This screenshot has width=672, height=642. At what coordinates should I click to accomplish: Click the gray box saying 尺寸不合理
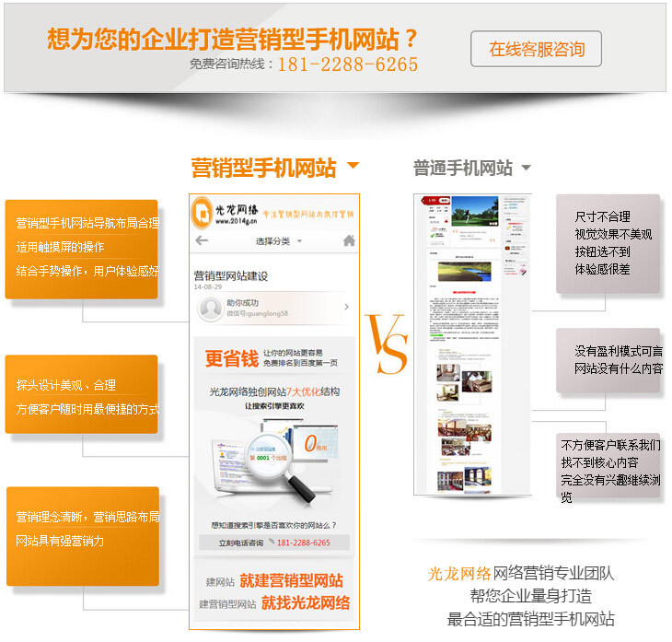pyautogui.click(x=608, y=242)
